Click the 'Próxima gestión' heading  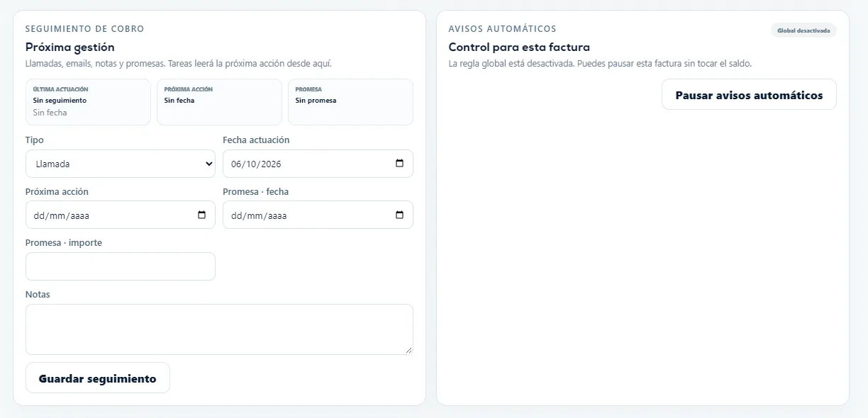tap(70, 47)
